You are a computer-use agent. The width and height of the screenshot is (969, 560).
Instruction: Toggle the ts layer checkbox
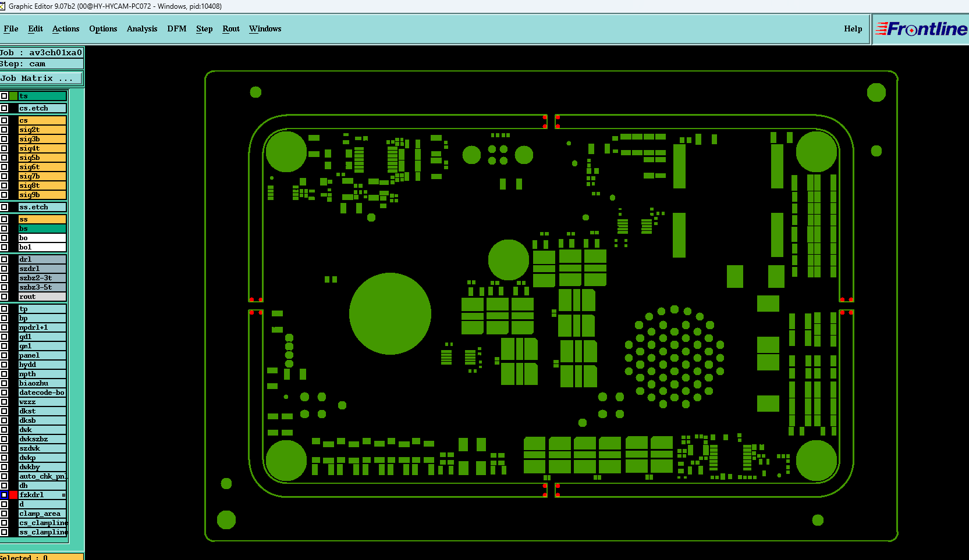pyautogui.click(x=4, y=96)
